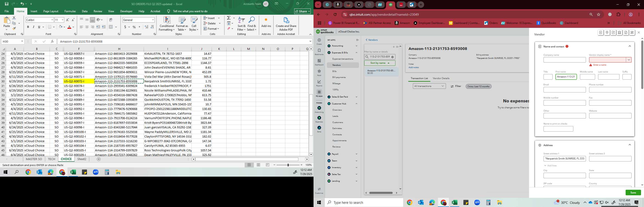Viewport: 644px width, 207px height.
Task: Open Bookmarks in QuickBooks left rail
Action: 319,52
